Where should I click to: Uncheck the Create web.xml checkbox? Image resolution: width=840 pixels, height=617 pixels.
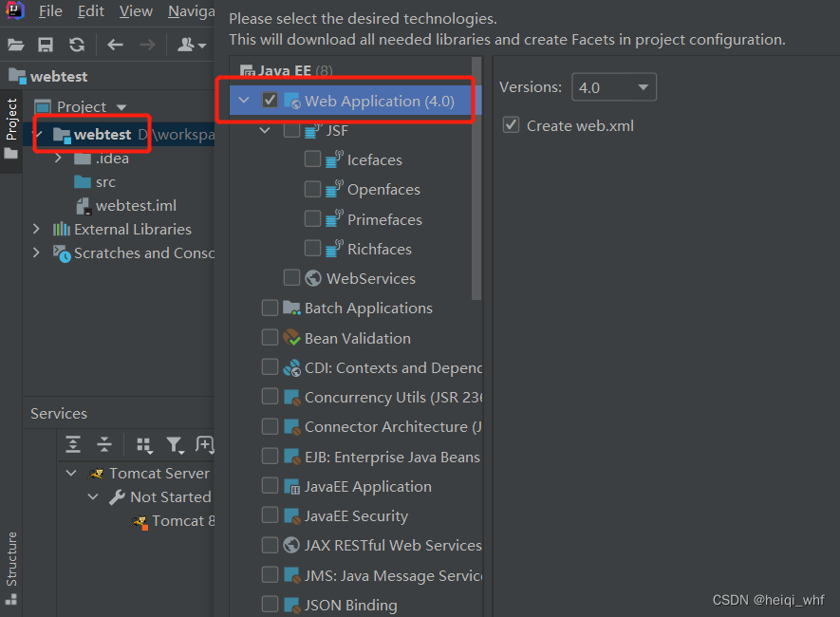coord(511,125)
